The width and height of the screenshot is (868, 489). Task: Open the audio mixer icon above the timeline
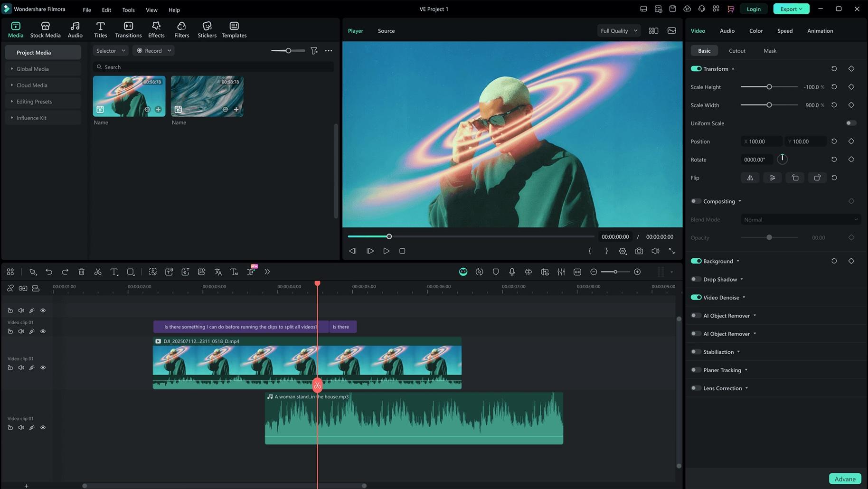(x=561, y=272)
